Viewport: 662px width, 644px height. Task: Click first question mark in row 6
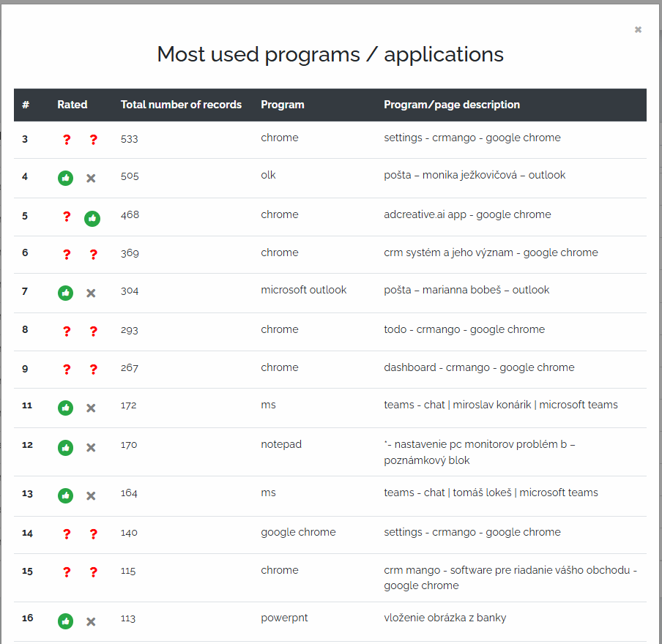tap(67, 255)
